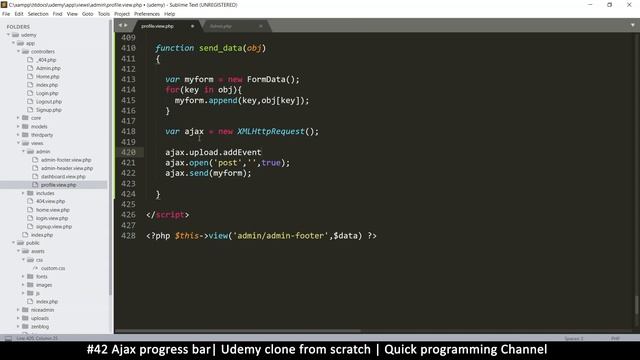Viewport: 640px width, 360px height.
Task: Expand the zenblog folder
Action: point(18,327)
